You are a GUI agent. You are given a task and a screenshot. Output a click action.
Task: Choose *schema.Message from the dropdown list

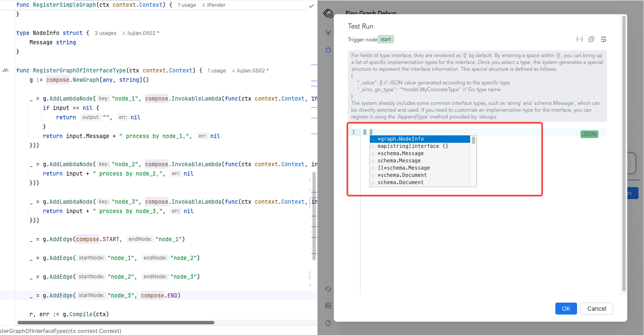[x=400, y=153]
